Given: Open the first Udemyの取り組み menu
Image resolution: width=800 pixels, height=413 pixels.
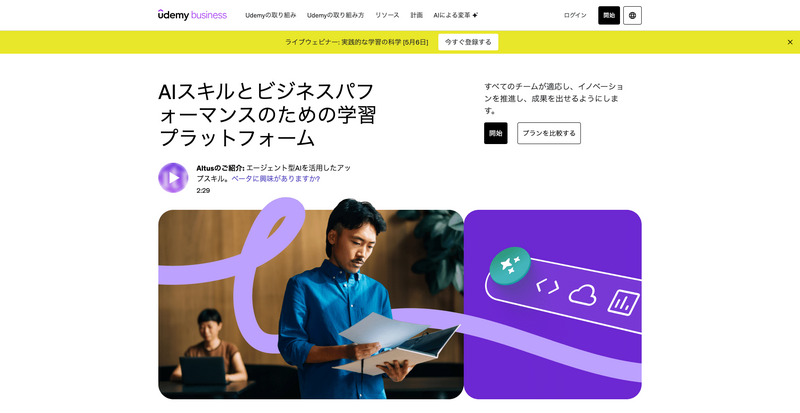Looking at the screenshot, I should point(270,15).
